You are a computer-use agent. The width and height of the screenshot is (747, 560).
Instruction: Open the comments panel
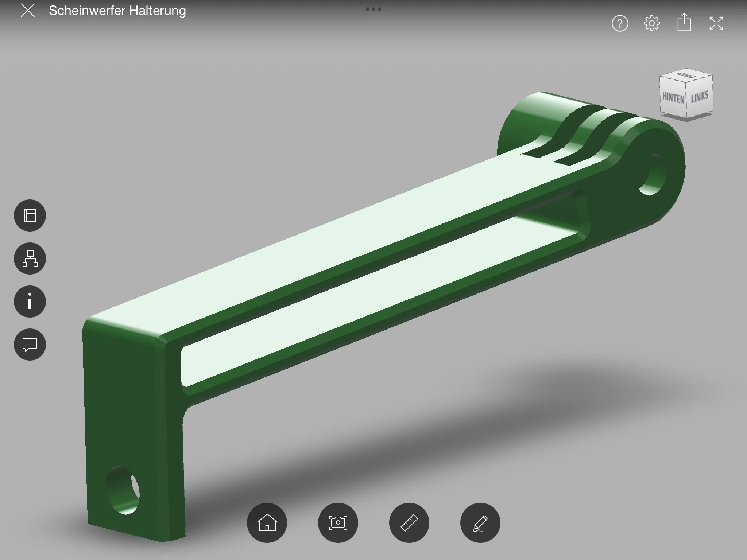click(30, 345)
